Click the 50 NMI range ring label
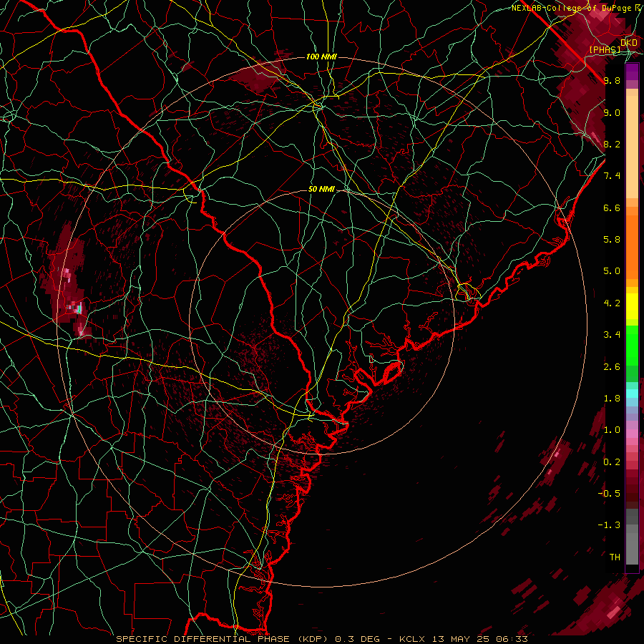Screen dimensions: 644x644 pyautogui.click(x=321, y=190)
